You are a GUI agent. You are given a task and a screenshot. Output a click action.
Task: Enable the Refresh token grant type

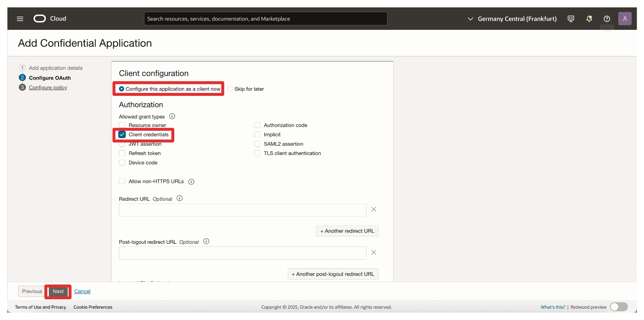(122, 153)
